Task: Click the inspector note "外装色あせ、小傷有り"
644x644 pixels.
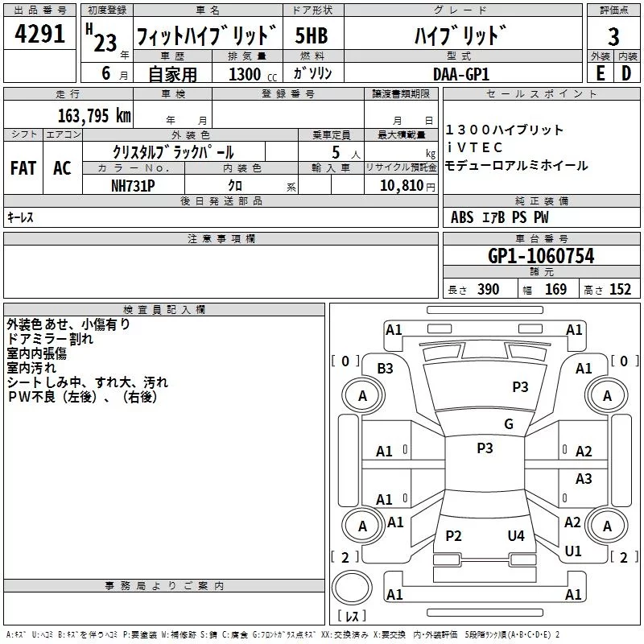Action: tap(68, 324)
